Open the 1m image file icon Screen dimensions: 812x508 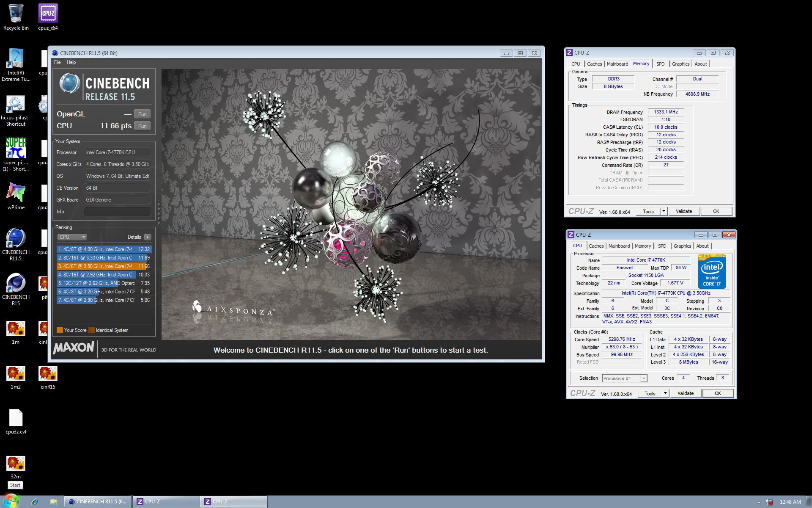(16, 333)
